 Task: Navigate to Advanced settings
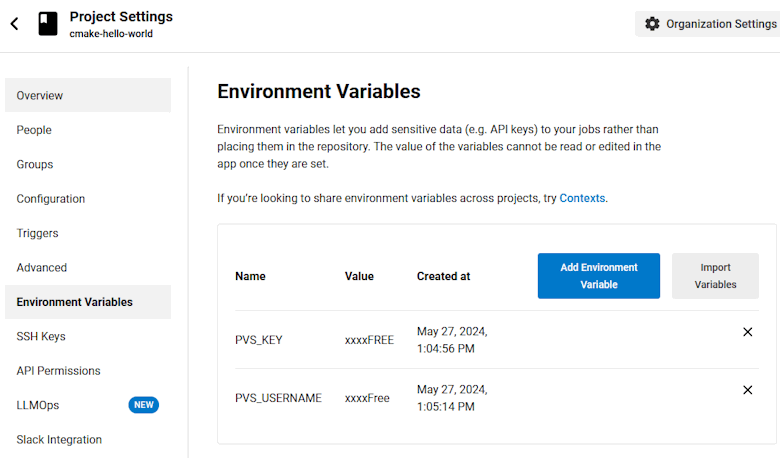42,268
